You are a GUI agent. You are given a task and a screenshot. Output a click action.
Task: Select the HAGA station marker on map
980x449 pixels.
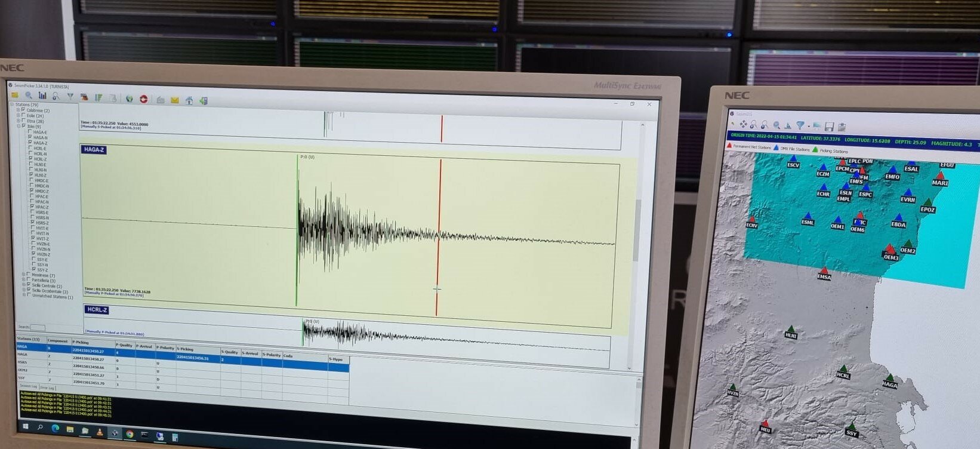(890, 382)
